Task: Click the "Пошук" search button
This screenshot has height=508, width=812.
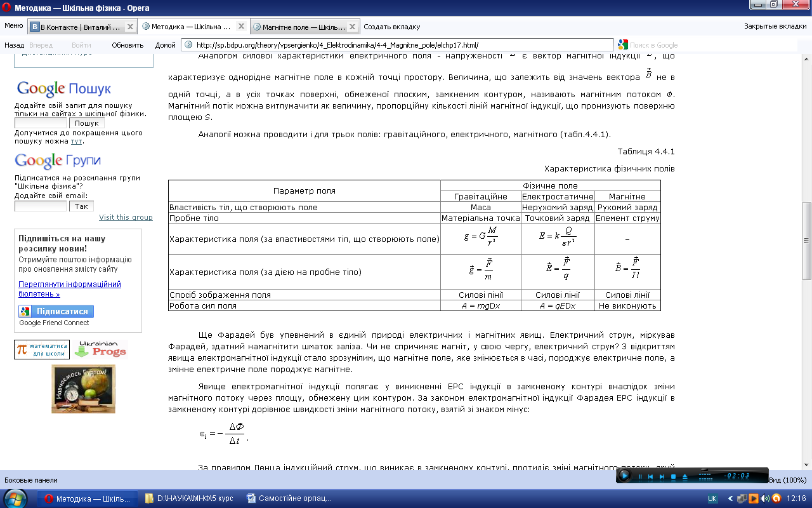Action: (86, 123)
